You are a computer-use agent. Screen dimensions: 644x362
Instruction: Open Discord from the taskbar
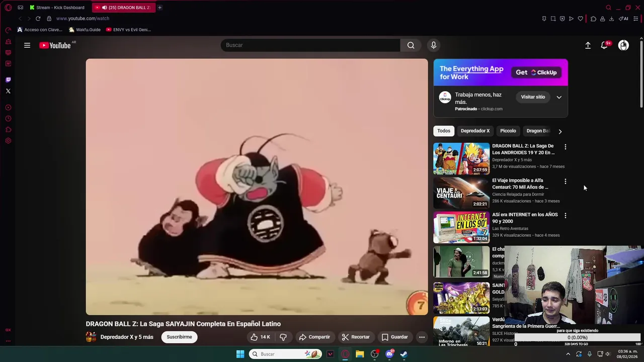tap(389, 354)
